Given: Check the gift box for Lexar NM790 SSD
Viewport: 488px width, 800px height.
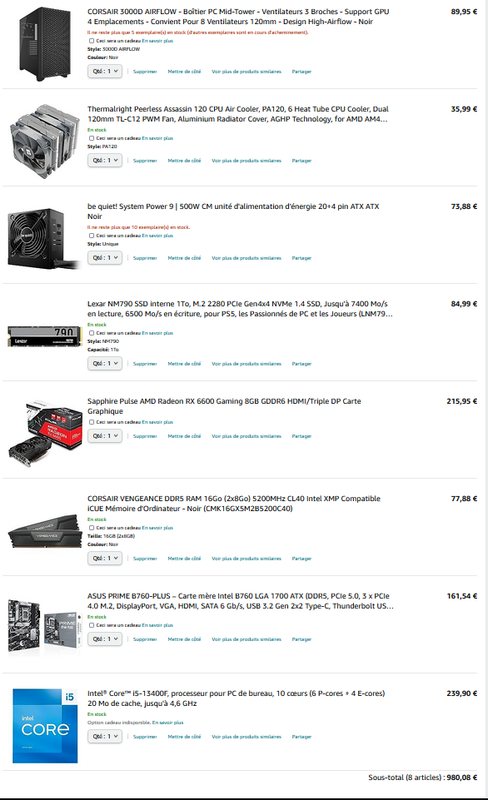Looking at the screenshot, I should tap(92, 333).
